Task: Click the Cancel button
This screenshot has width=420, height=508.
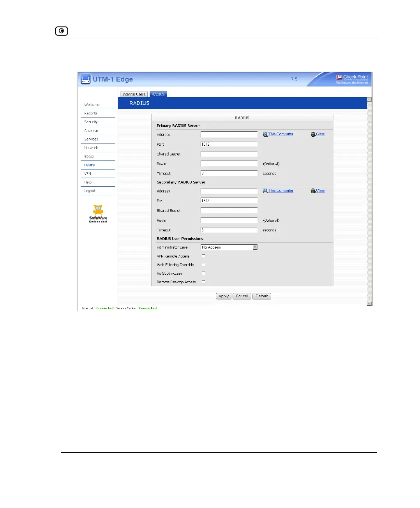Action: click(x=242, y=296)
